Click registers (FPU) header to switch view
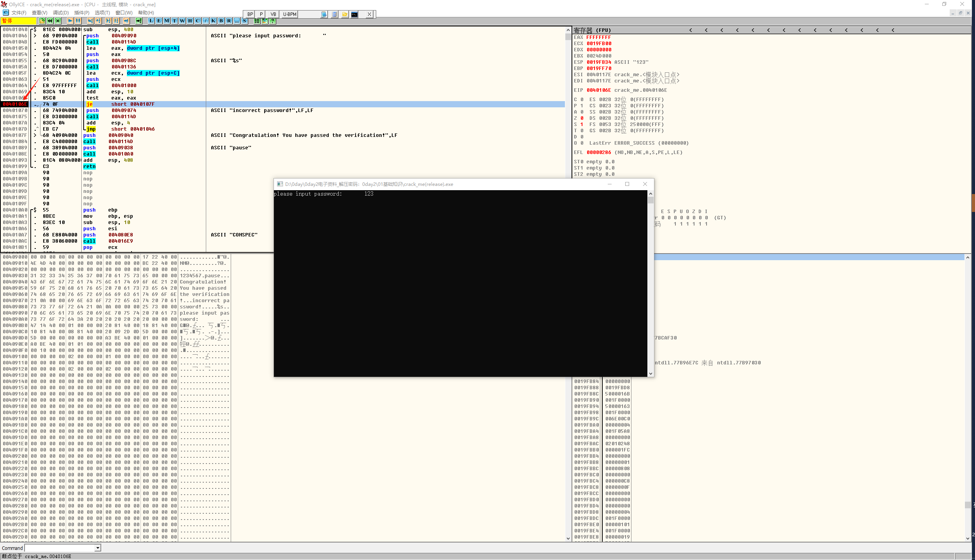This screenshot has height=560, width=975. pyautogui.click(x=591, y=30)
